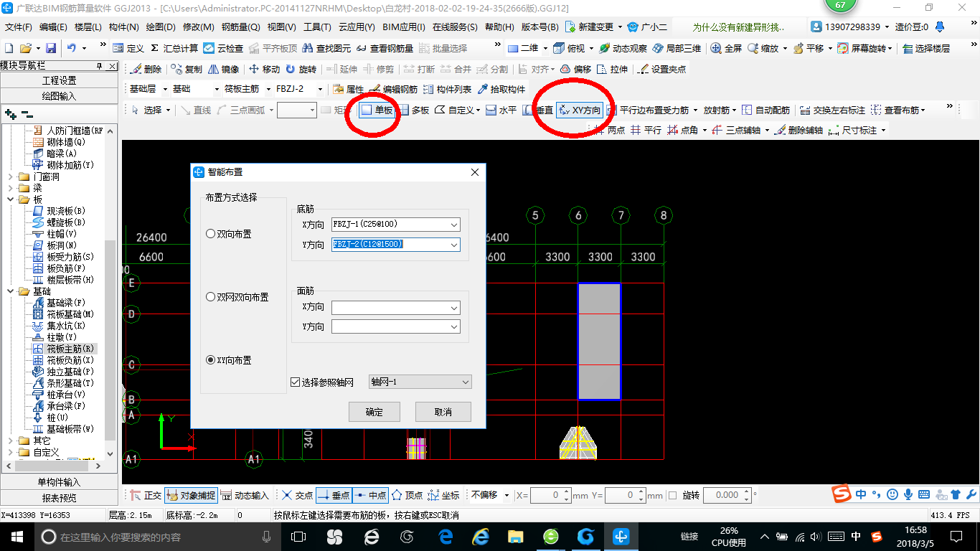Click the Undo arrow icon
Image resolution: width=980 pixels, height=551 pixels.
pyautogui.click(x=72, y=48)
